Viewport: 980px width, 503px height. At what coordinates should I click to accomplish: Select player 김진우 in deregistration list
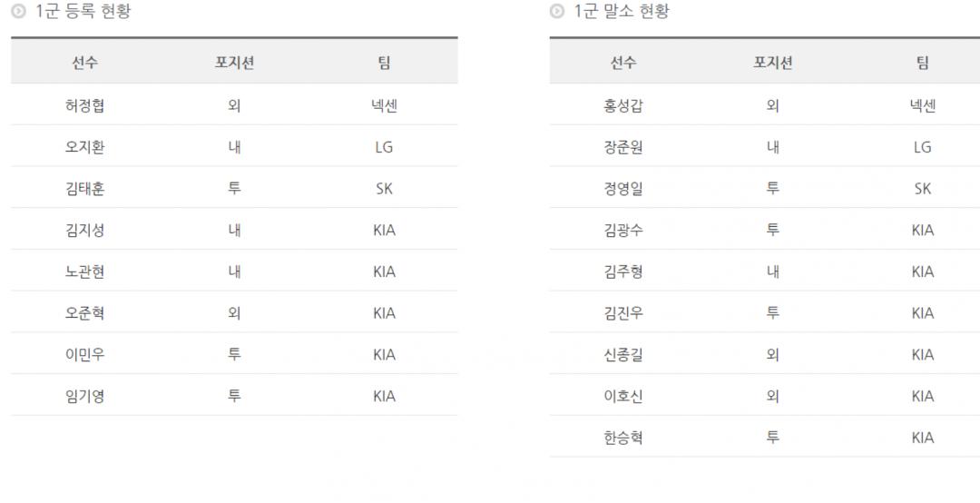[623, 313]
